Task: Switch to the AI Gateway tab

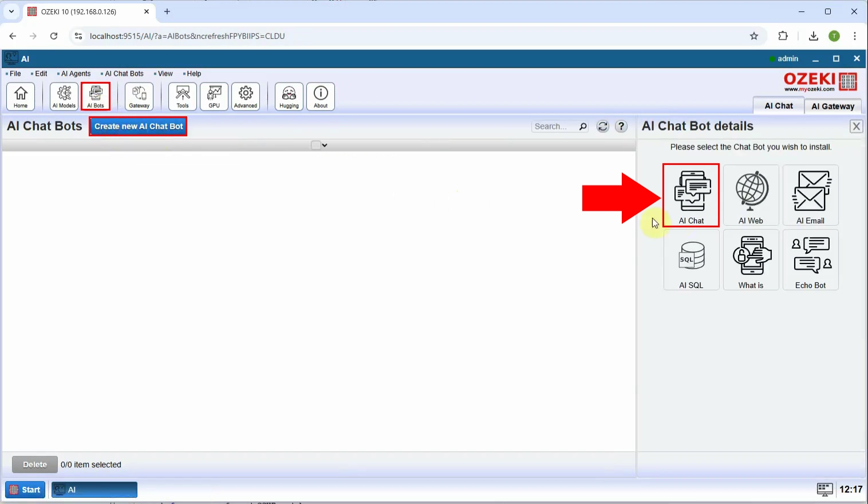Action: click(833, 107)
